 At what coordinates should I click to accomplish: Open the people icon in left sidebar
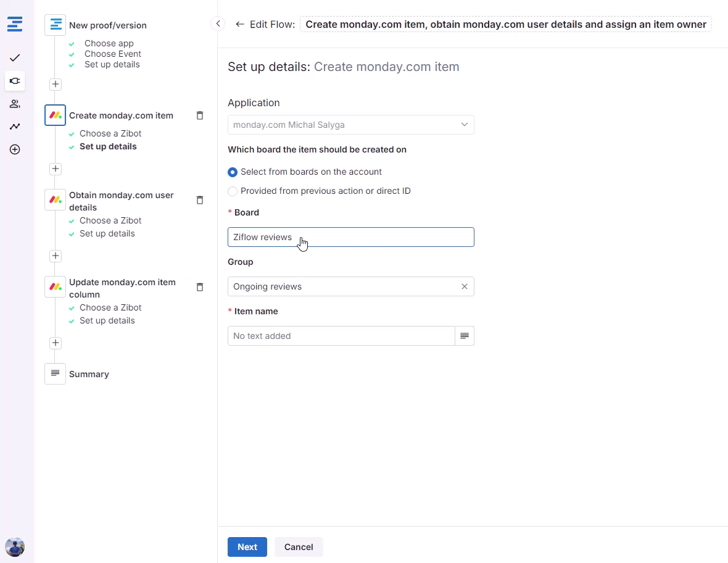pyautogui.click(x=15, y=104)
